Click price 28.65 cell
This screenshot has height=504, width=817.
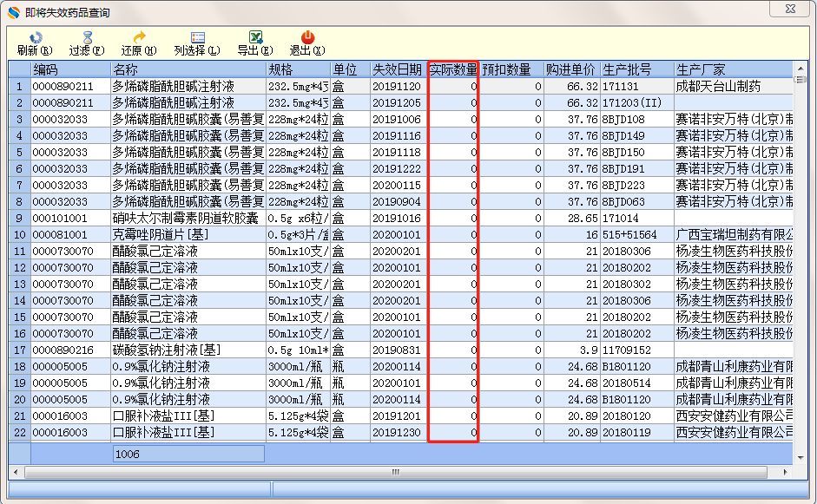coord(572,218)
